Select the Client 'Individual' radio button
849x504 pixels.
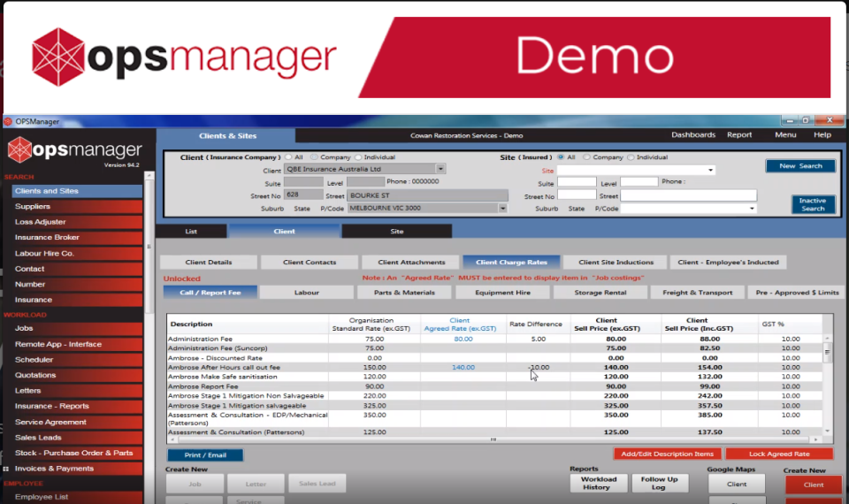(x=358, y=157)
